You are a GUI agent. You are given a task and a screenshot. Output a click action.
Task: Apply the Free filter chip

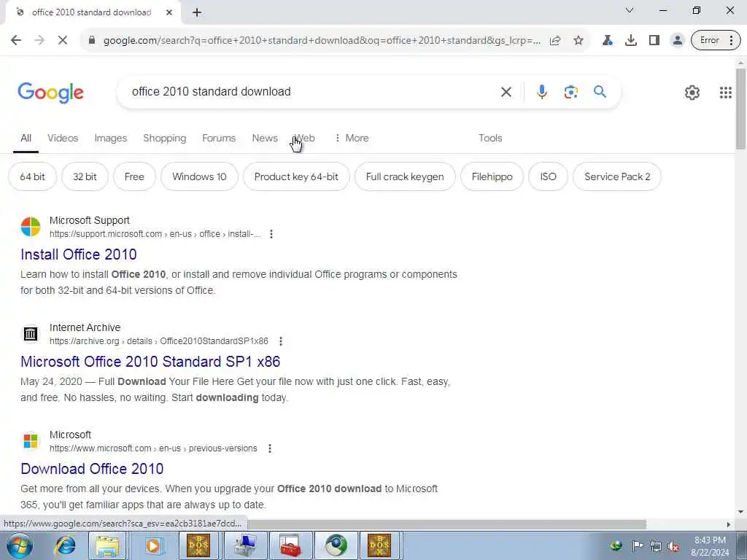tap(134, 176)
